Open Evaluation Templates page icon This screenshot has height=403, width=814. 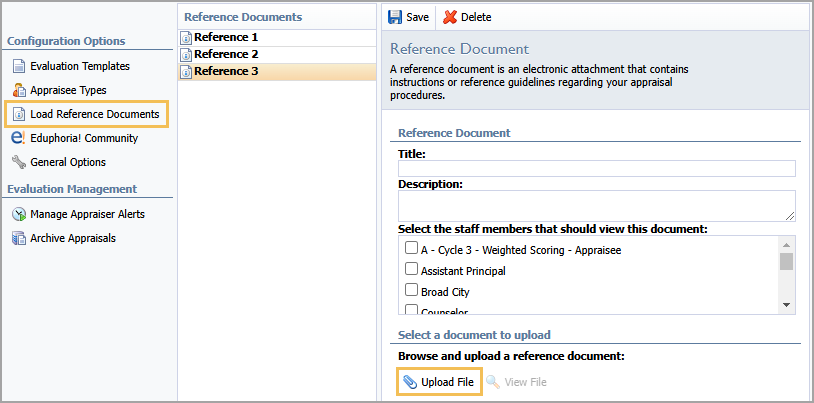point(19,66)
